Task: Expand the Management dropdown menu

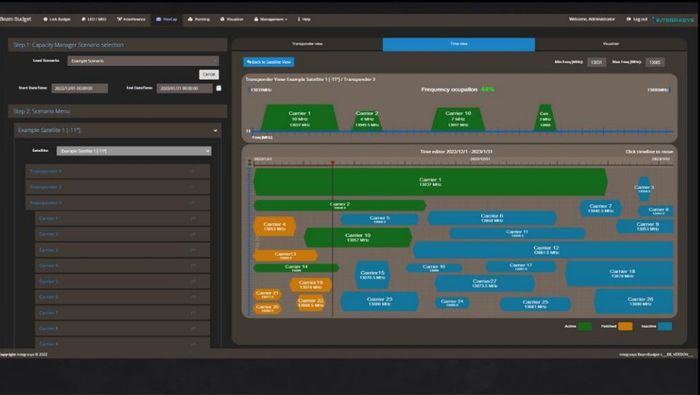Action: click(271, 19)
